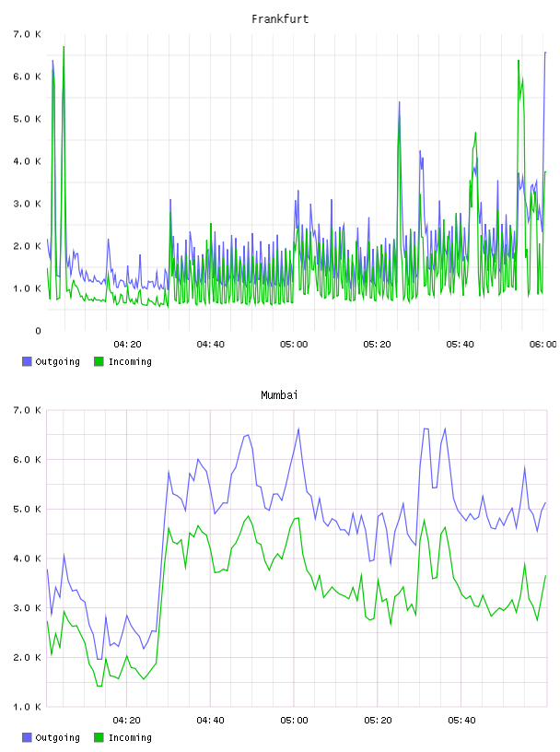Image resolution: width=560 pixels, height=752 pixels.
Task: Select the Incoming legend label in Frankfurt chart
Action: pyautogui.click(x=130, y=361)
